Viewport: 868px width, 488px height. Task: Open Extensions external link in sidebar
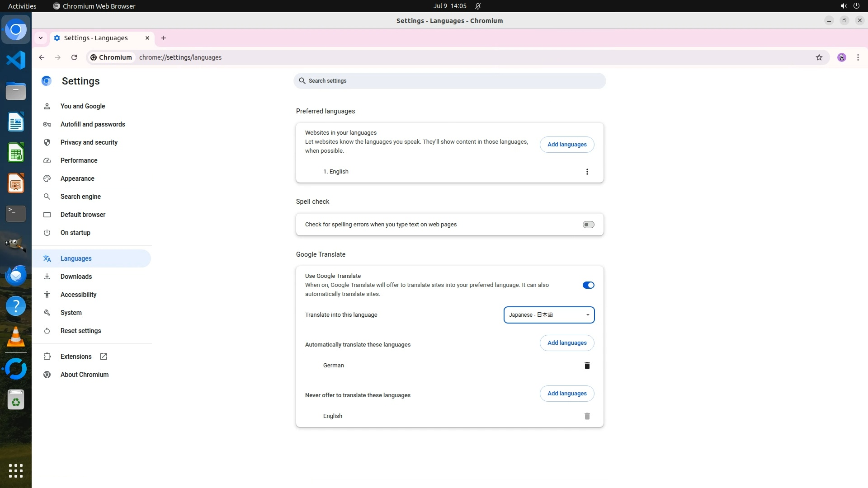[76, 357]
